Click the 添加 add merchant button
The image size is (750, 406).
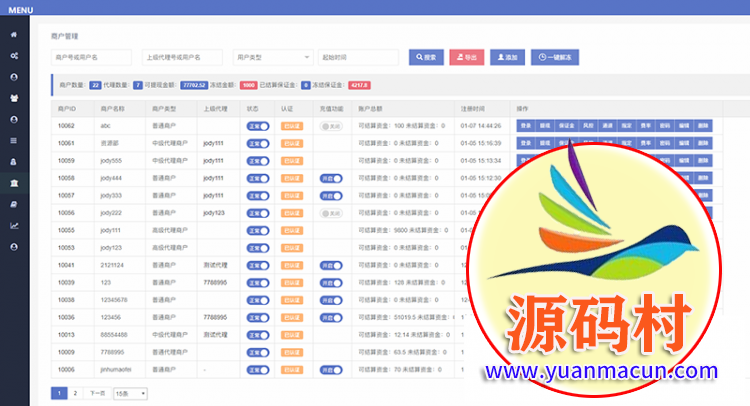coord(507,57)
